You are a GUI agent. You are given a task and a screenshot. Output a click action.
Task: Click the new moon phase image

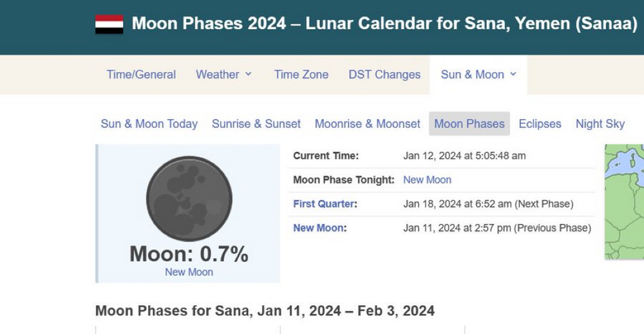tap(189, 199)
